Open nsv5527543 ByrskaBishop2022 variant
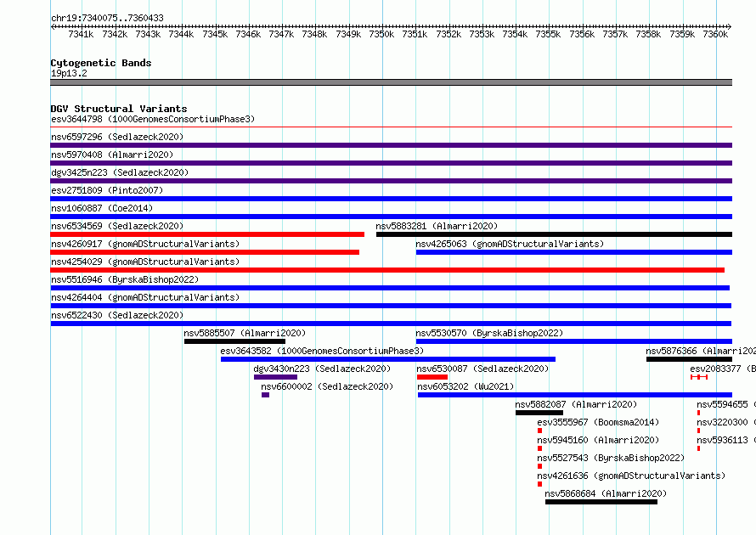Image resolution: width=756 pixels, height=535 pixels. (611, 458)
